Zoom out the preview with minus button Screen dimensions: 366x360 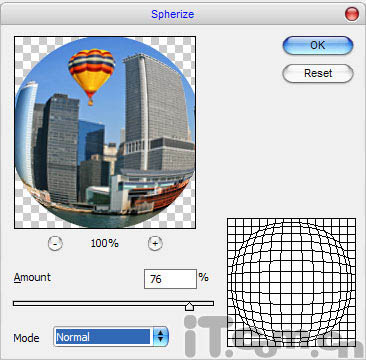click(55, 244)
